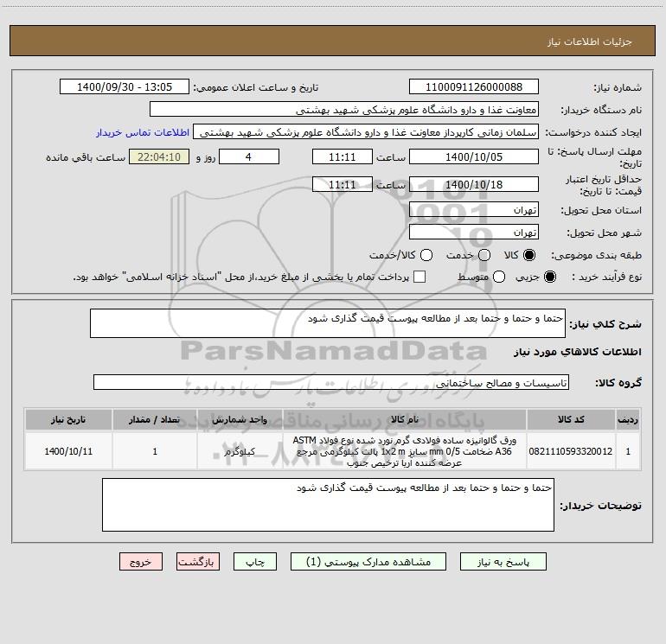666x644 pixels.
Task: Click product code 0821110593320012 cell
Action: 571,451
